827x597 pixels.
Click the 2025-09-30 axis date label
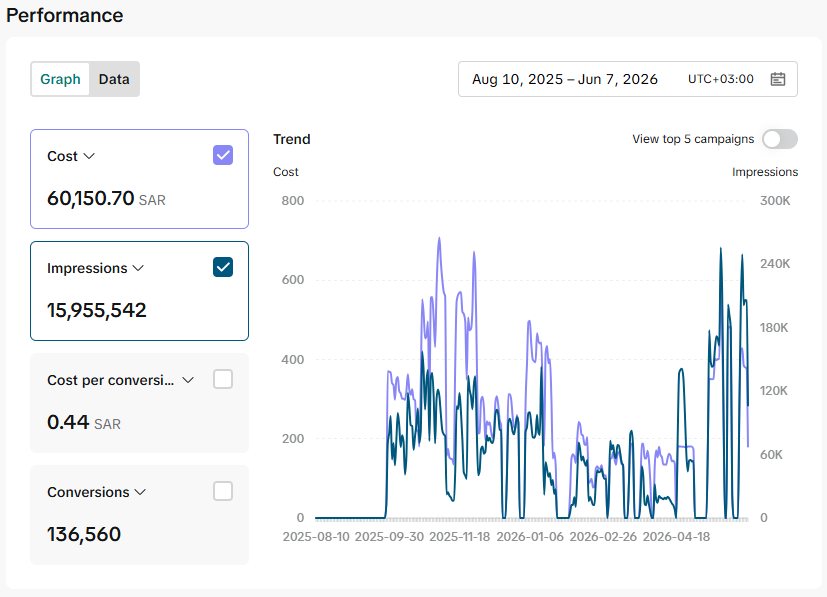point(389,537)
